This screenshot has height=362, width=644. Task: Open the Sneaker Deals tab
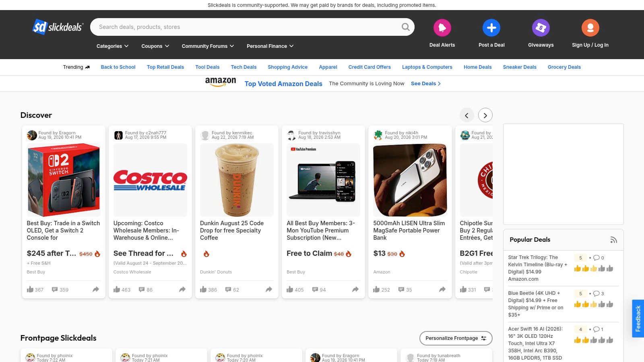pos(519,67)
